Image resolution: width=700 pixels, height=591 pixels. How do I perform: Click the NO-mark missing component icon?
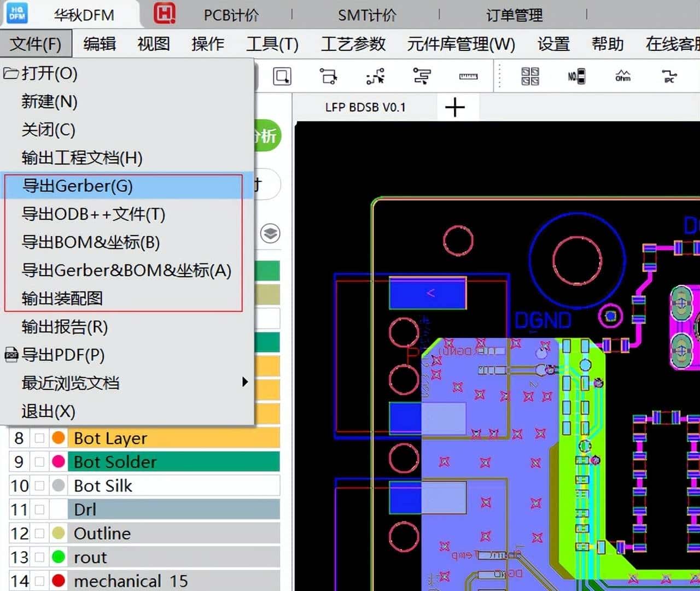pos(576,77)
